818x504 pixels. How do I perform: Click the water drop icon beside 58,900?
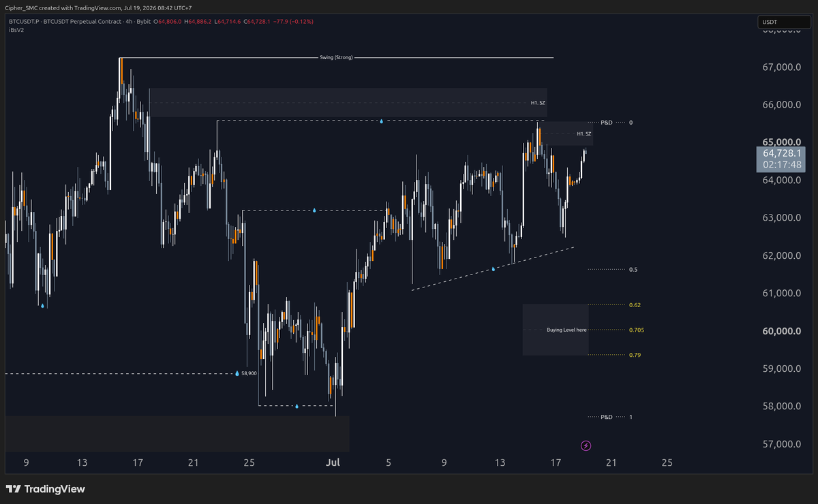click(237, 373)
